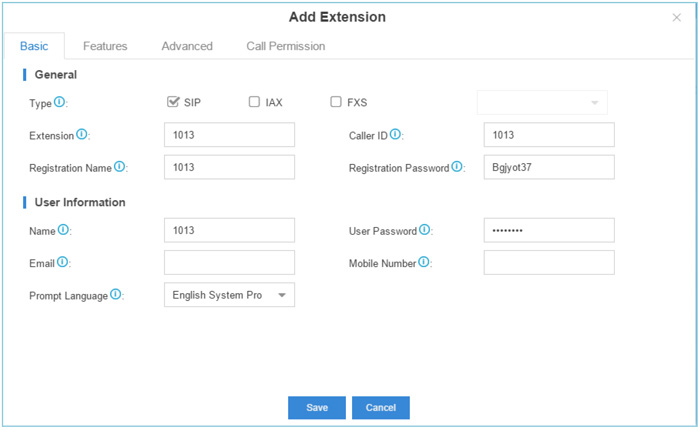Viewport: 700px width, 430px height.
Task: Click the Save button
Action: click(316, 408)
